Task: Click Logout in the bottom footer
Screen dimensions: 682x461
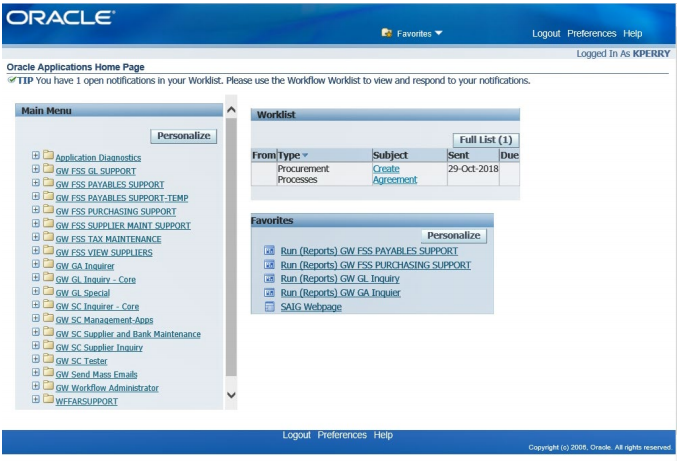Action: coord(296,435)
